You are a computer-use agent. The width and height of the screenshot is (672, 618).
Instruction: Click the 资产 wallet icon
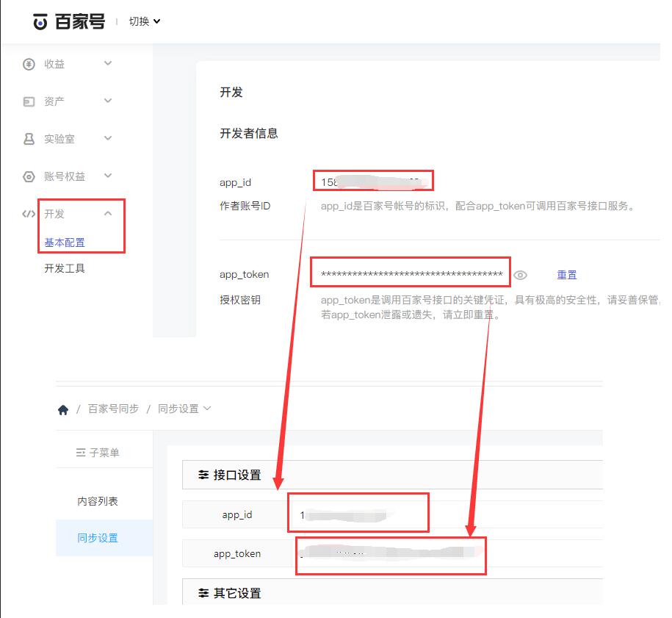click(29, 101)
